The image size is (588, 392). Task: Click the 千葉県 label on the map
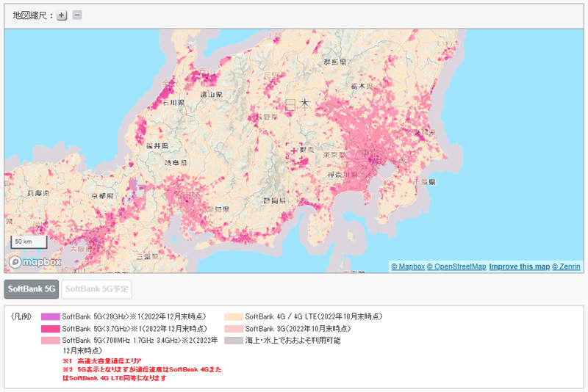point(425,182)
